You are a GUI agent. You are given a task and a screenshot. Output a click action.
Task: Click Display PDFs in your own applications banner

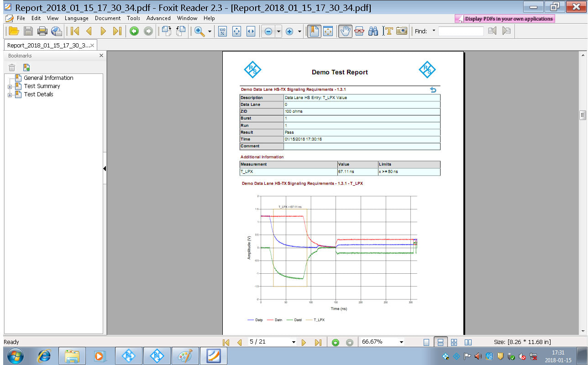click(x=505, y=19)
